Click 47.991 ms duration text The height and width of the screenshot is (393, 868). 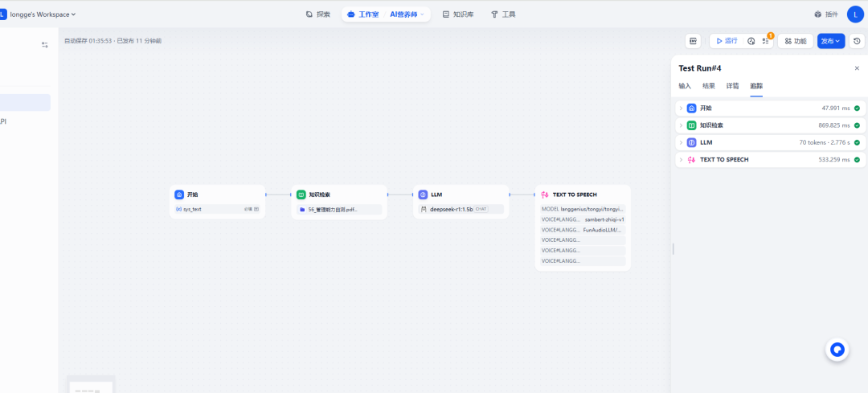[x=835, y=108]
